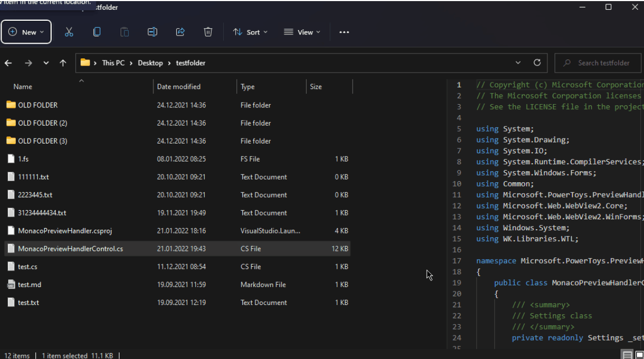Image resolution: width=644 pixels, height=359 pixels.
Task: Click preview line 'using System.Drawing;'
Action: [x=523, y=140]
